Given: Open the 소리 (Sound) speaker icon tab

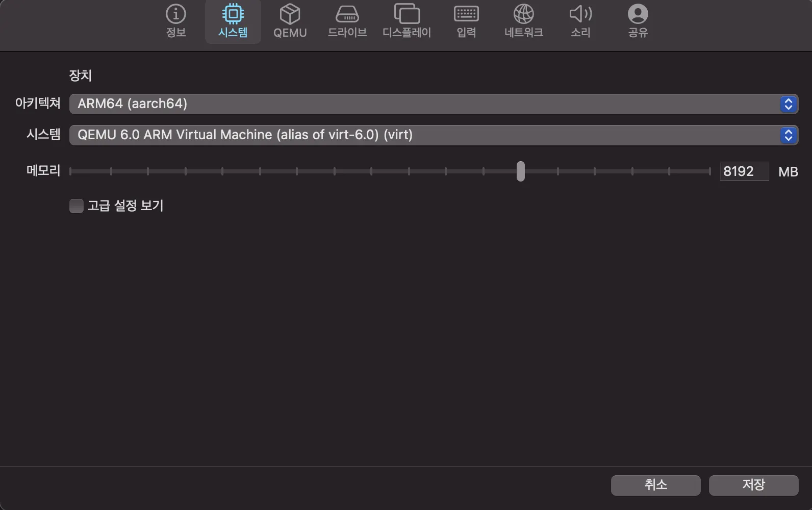Looking at the screenshot, I should (580, 14).
